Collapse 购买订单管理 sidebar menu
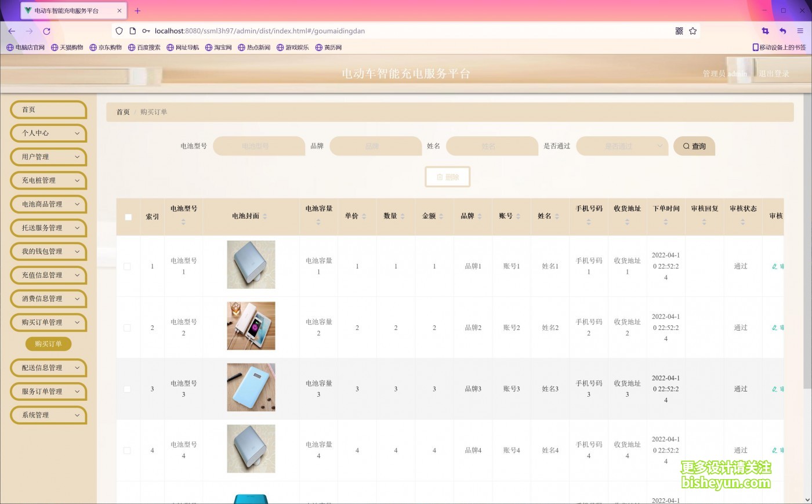 coord(48,322)
